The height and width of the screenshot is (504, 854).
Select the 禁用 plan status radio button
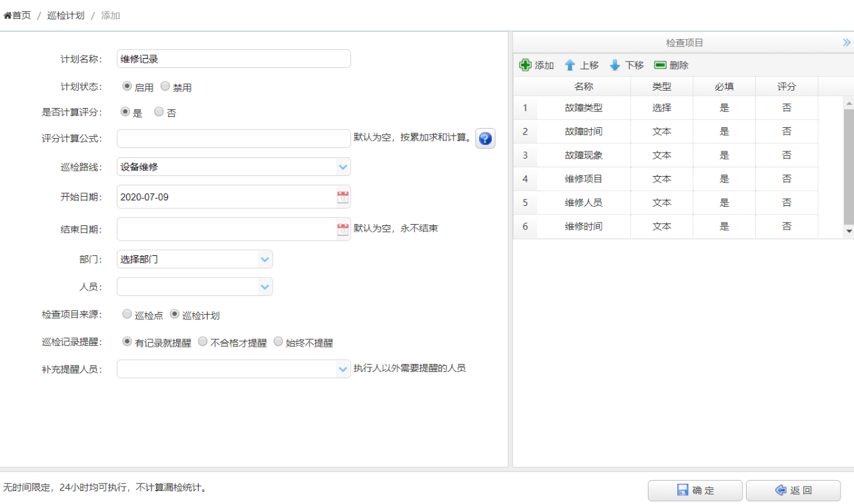click(165, 87)
